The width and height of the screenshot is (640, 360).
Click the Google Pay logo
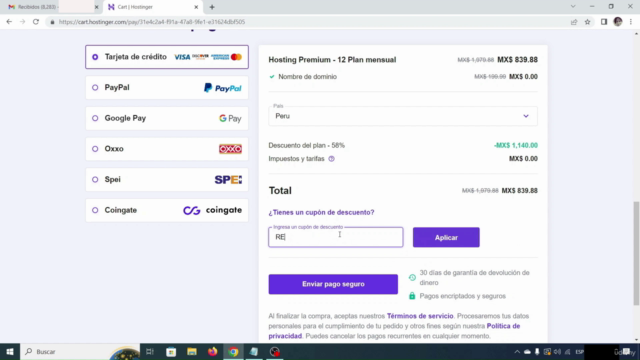(x=230, y=118)
